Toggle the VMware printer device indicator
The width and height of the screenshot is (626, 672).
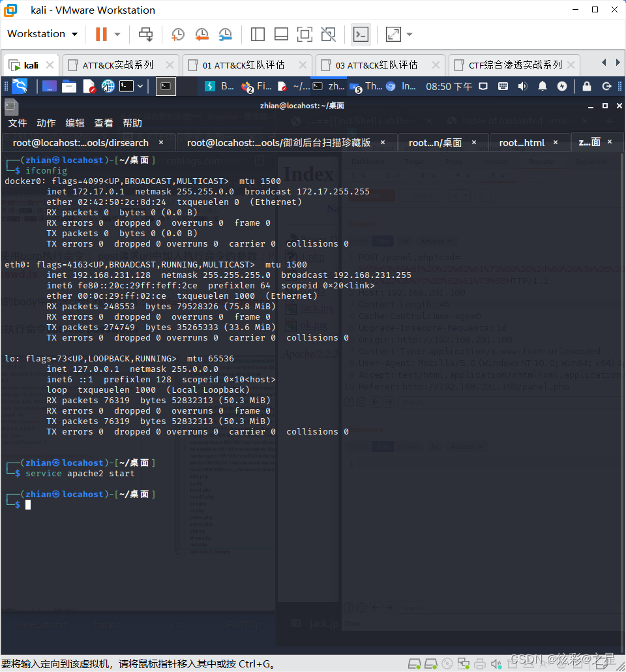click(x=480, y=664)
